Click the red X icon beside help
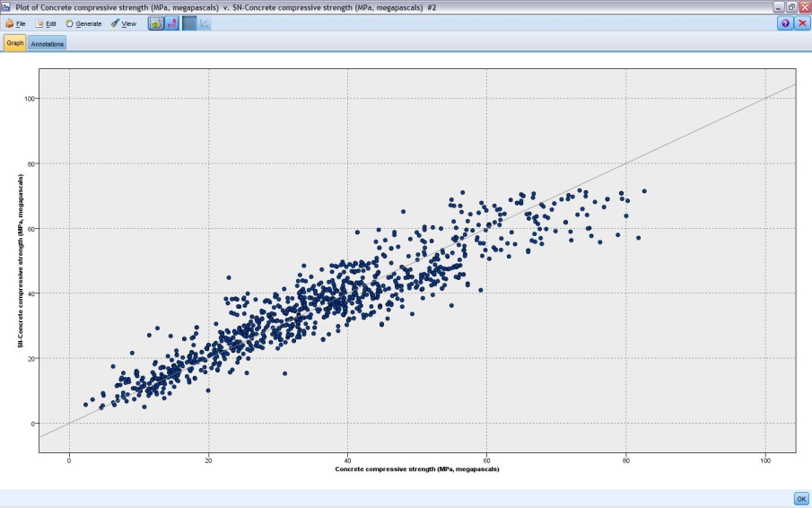 [802, 23]
